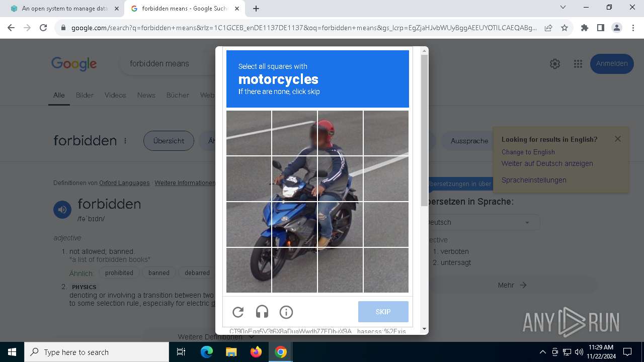Reload the current page
The height and width of the screenshot is (362, 644).
(43, 28)
